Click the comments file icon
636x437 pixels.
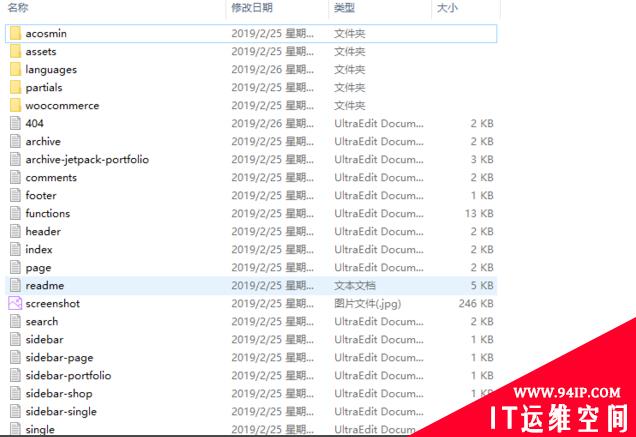[15, 177]
